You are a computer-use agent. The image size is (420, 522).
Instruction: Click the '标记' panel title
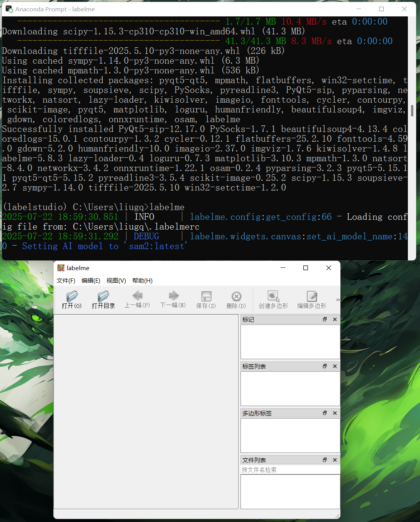(x=248, y=319)
